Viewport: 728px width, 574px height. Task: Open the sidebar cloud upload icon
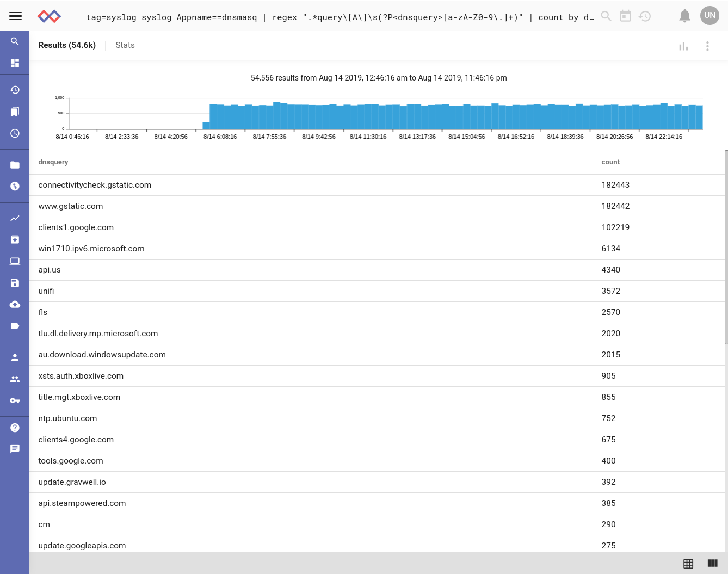tap(15, 304)
